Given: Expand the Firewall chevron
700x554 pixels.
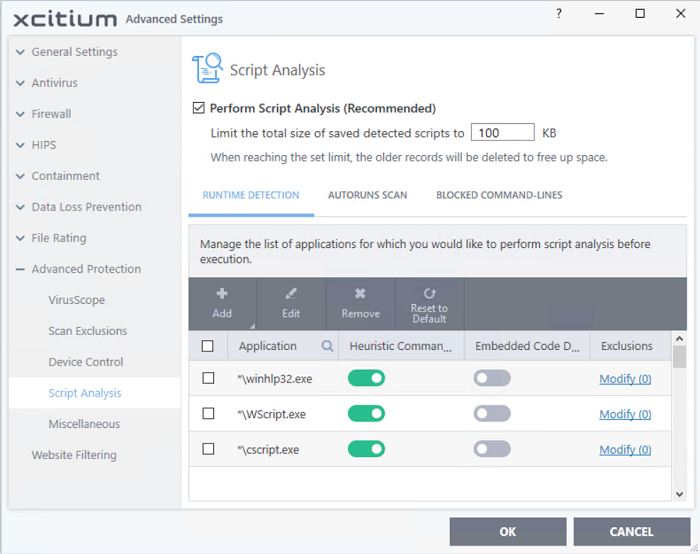Looking at the screenshot, I should 20,114.
